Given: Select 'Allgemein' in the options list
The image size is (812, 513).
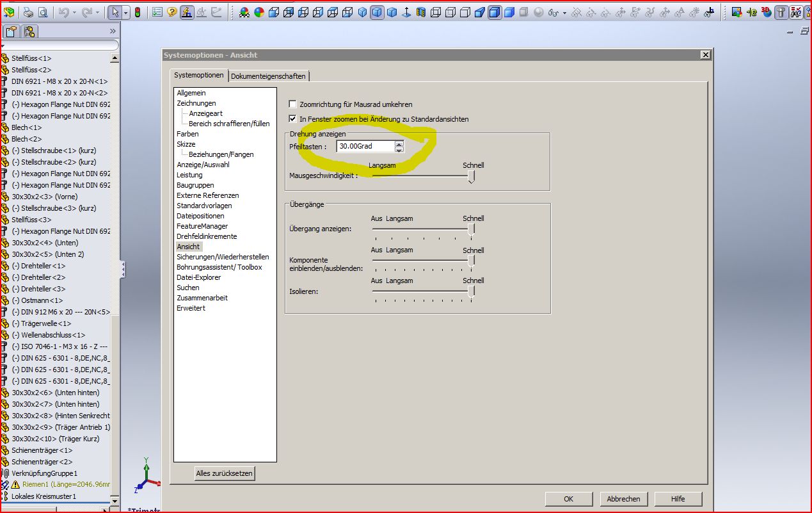Looking at the screenshot, I should click(x=191, y=93).
